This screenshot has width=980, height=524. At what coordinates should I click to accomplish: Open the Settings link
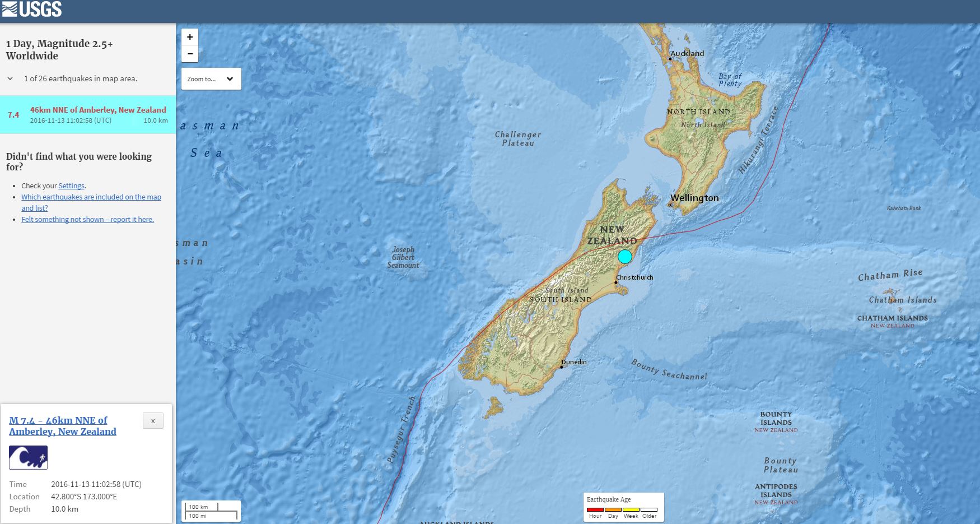pos(71,186)
